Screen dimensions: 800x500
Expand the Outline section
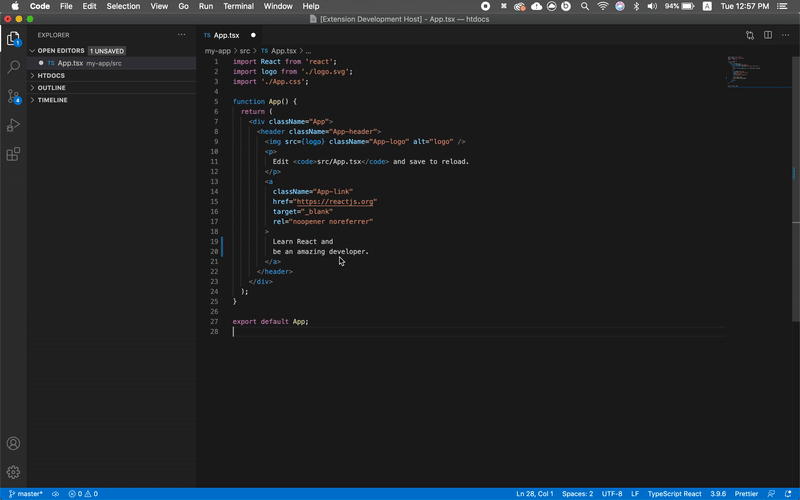pos(51,88)
